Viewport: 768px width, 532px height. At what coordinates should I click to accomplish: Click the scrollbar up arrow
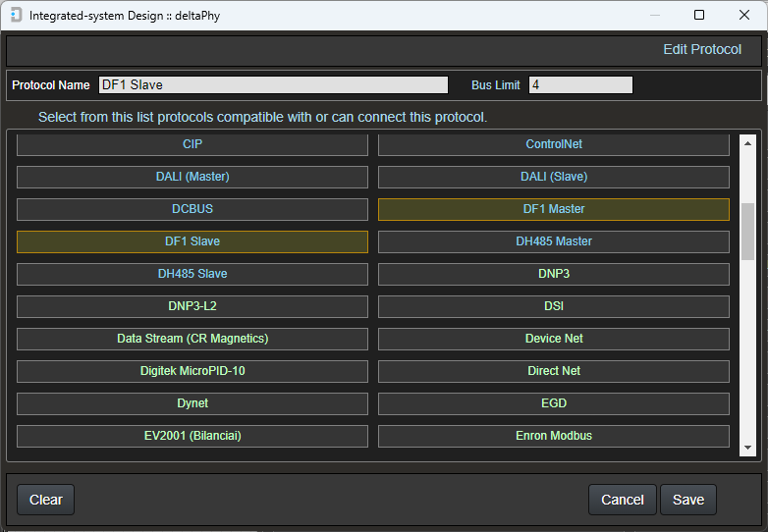pos(747,143)
